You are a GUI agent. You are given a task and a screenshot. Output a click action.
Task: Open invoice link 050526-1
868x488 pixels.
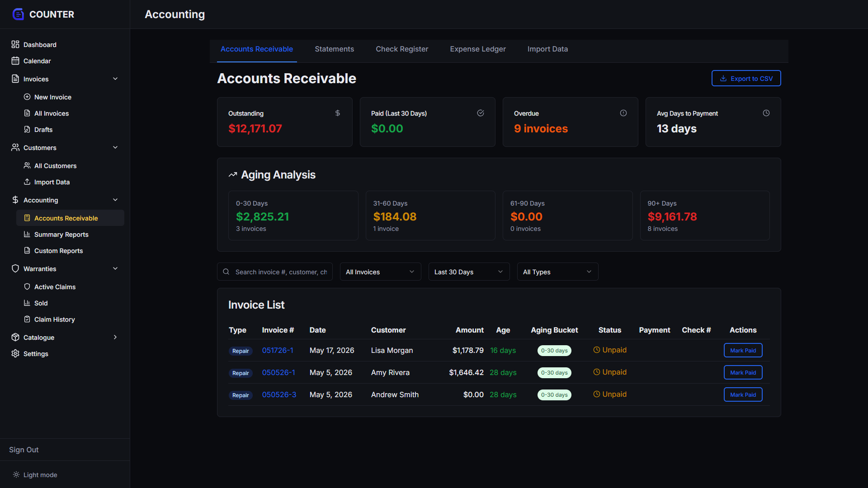click(278, 372)
